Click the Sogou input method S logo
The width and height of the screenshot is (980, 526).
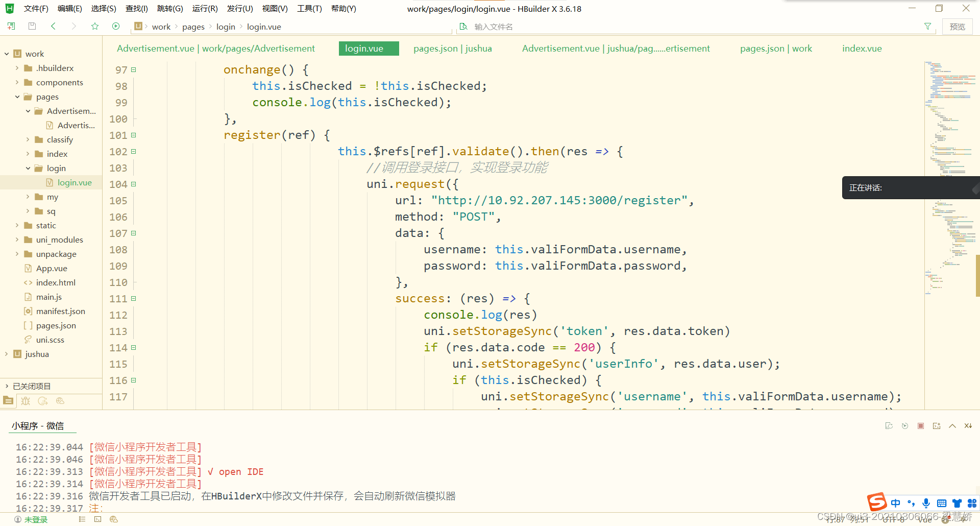(877, 502)
